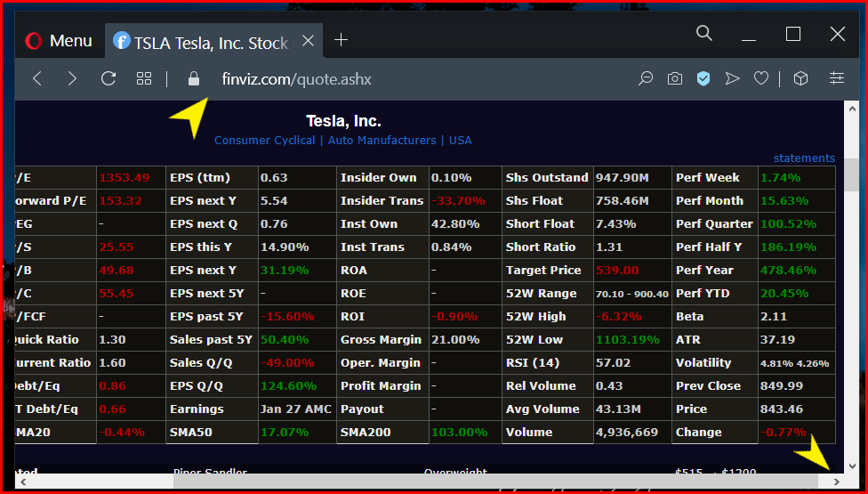Focus the address bar showing finviz.com/quote.ashx
868x494 pixels.
click(296, 79)
